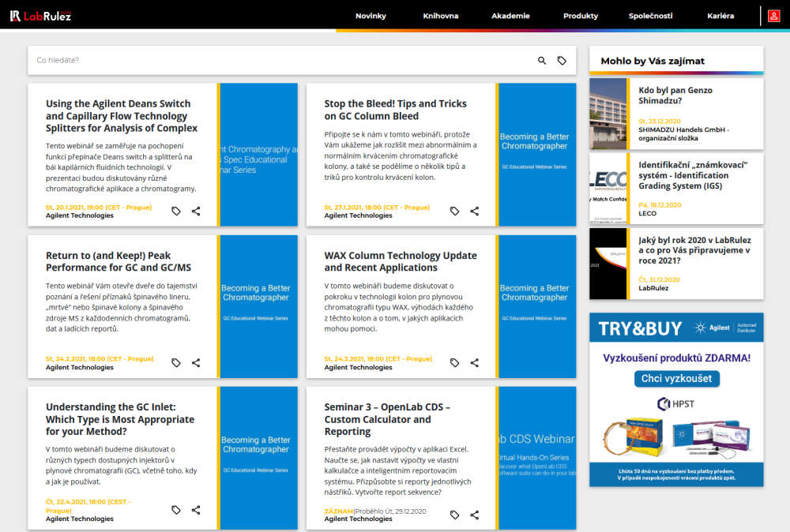Open the Kariéra menu
Screen dimensions: 790x532
pyautogui.click(x=720, y=16)
